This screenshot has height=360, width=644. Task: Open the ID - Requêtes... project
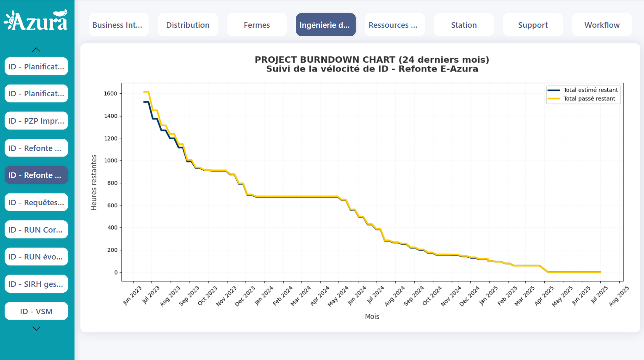pyautogui.click(x=36, y=202)
